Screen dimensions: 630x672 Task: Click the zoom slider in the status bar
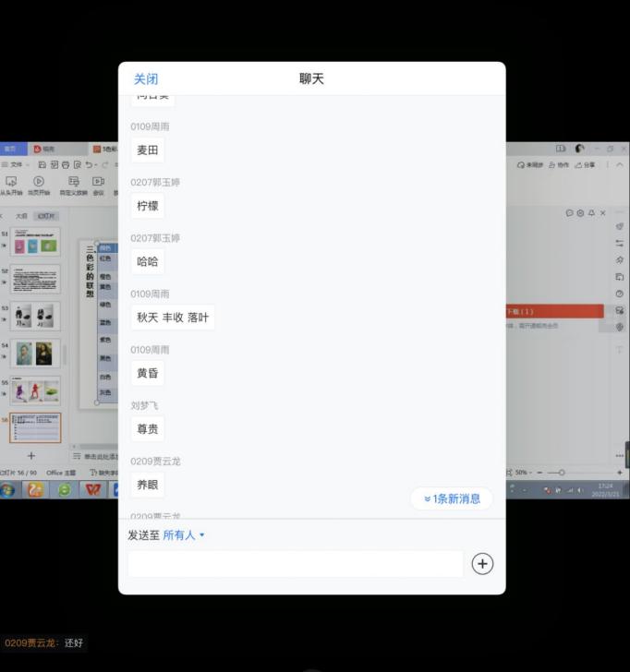[562, 473]
